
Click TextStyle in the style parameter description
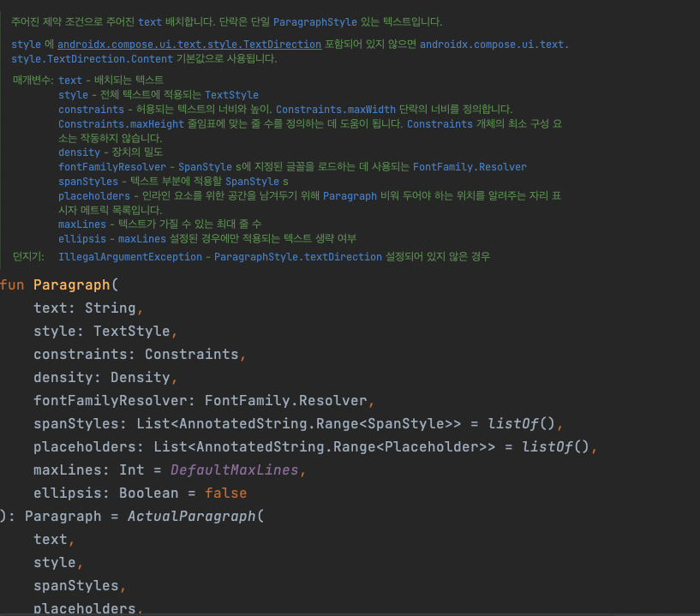[231, 95]
